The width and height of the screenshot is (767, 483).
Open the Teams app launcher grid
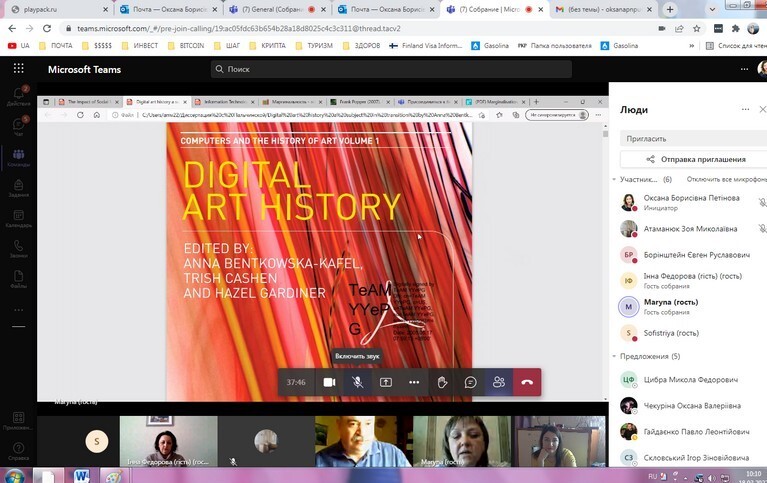coord(19,69)
